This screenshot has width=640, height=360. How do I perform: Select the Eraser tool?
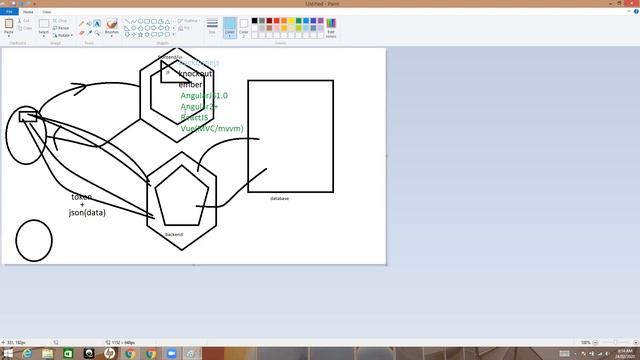(81, 33)
